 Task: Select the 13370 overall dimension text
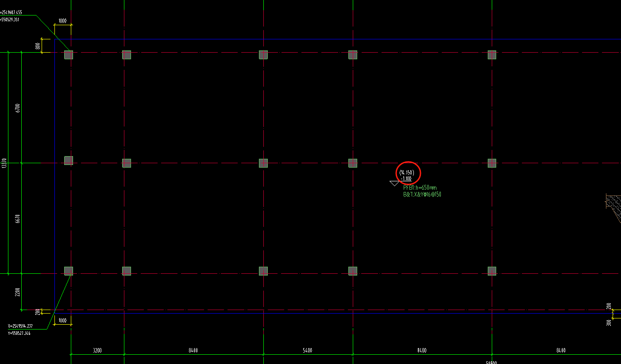[4, 163]
